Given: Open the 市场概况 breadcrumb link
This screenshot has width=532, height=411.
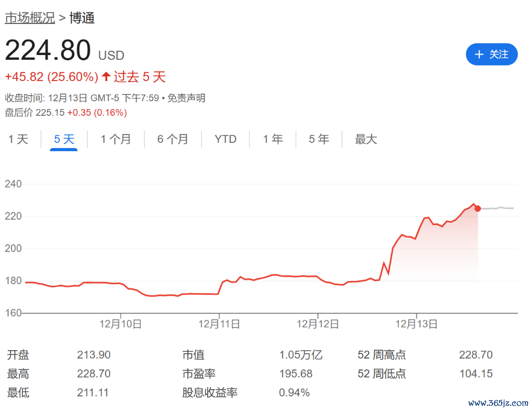Looking at the screenshot, I should point(30,18).
